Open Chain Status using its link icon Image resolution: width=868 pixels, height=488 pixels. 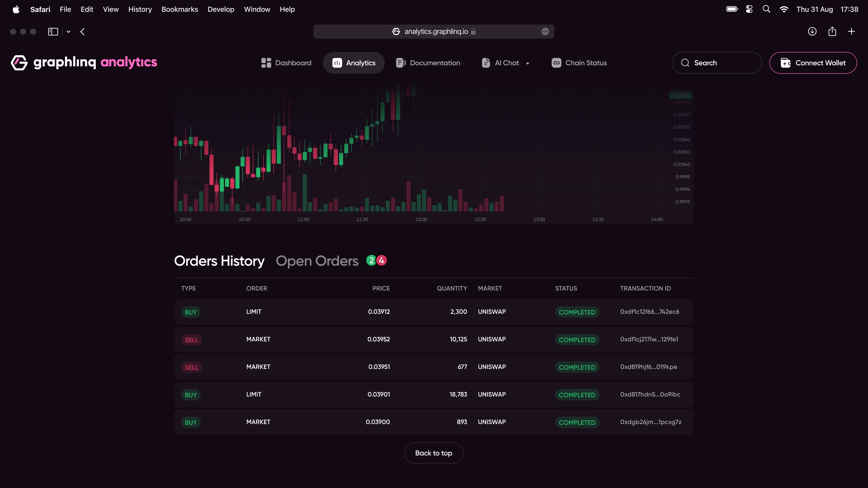(556, 63)
